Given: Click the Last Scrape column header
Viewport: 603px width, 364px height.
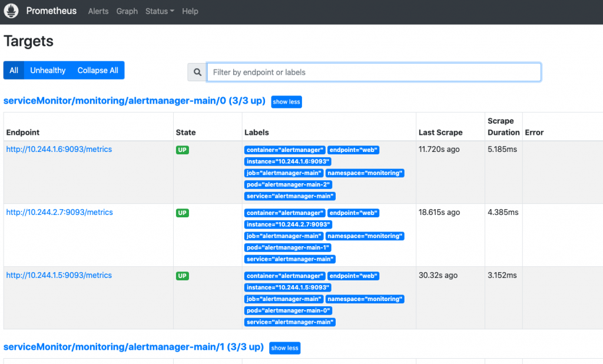Looking at the screenshot, I should [440, 133].
